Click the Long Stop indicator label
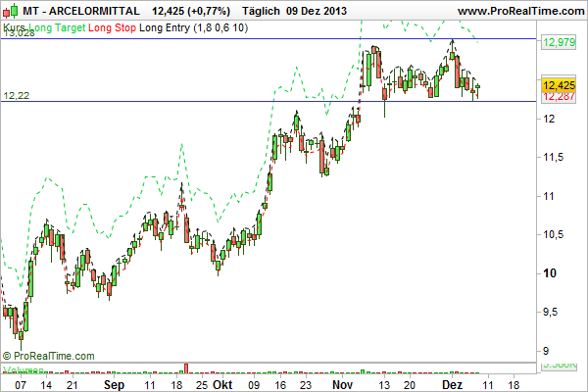588x392 pixels. pyautogui.click(x=112, y=27)
